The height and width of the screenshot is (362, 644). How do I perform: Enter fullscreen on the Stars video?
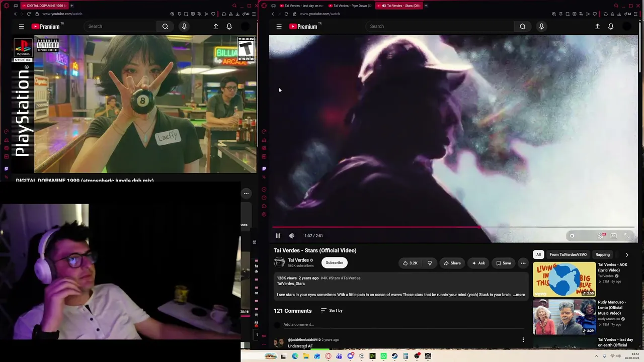click(x=627, y=236)
